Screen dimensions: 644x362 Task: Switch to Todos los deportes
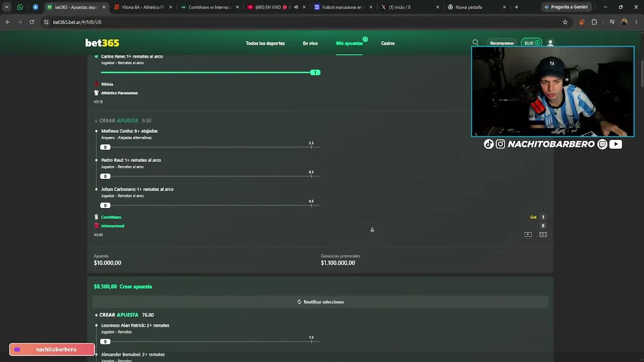coord(265,43)
